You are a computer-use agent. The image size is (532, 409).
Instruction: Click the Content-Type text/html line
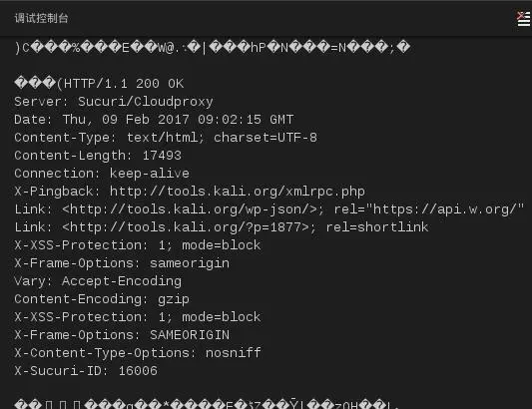click(166, 138)
